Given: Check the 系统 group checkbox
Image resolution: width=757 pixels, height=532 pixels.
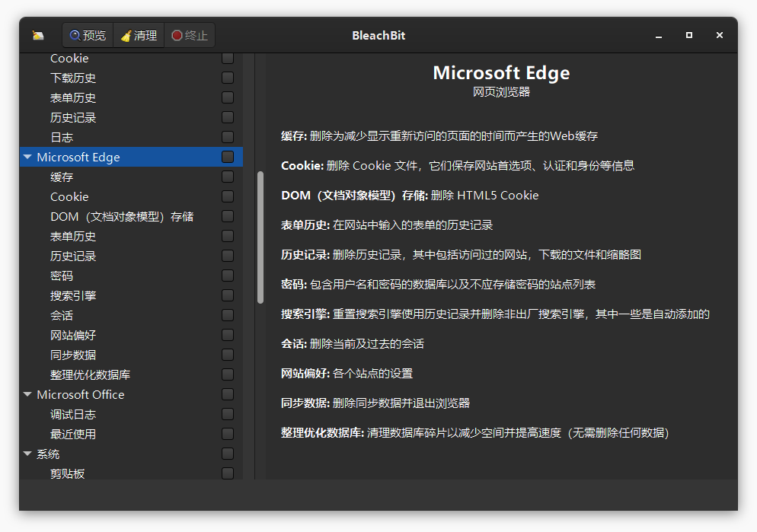Looking at the screenshot, I should pos(228,454).
